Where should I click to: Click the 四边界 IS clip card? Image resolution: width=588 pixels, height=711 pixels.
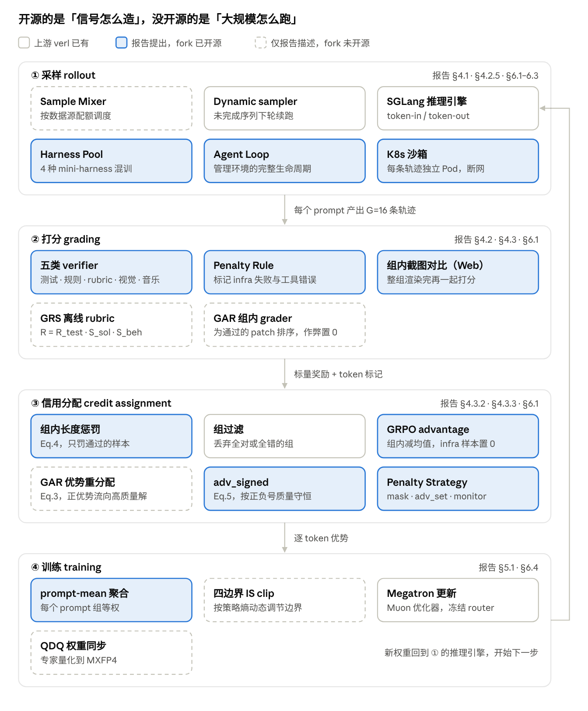coord(285,600)
